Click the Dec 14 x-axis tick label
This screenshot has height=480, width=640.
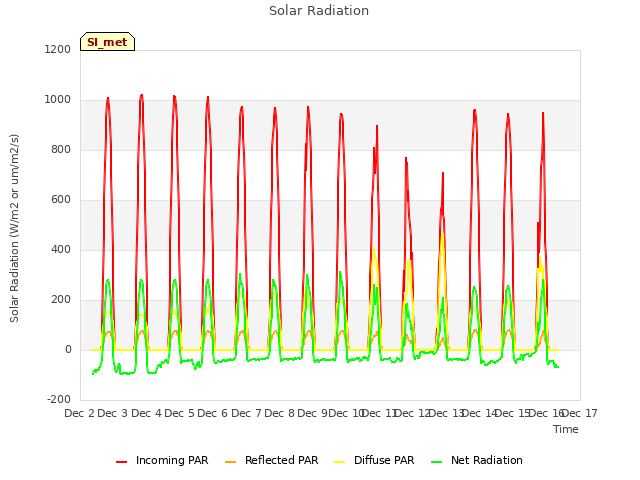[x=480, y=413]
